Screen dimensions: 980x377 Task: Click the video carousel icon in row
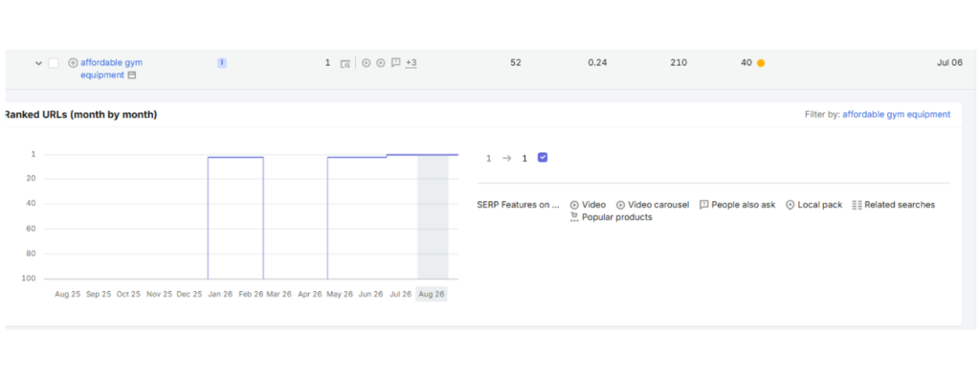[x=381, y=63]
